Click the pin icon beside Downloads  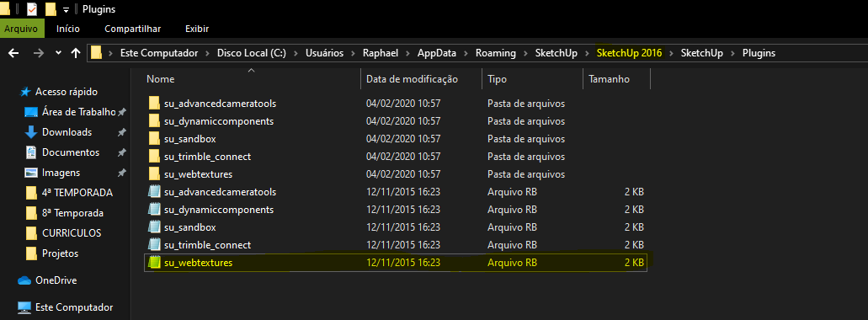pos(121,133)
